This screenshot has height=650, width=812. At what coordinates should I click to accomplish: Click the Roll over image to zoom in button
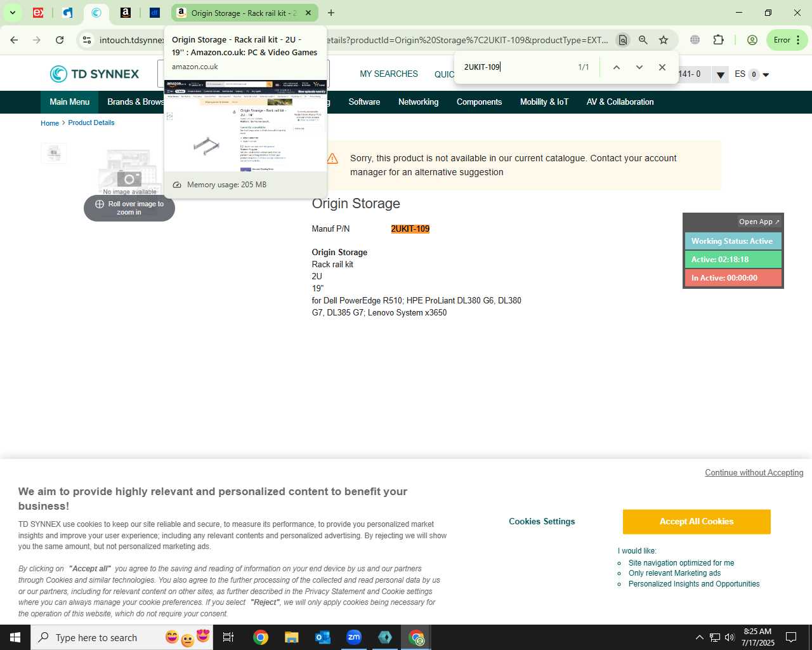[x=129, y=208]
